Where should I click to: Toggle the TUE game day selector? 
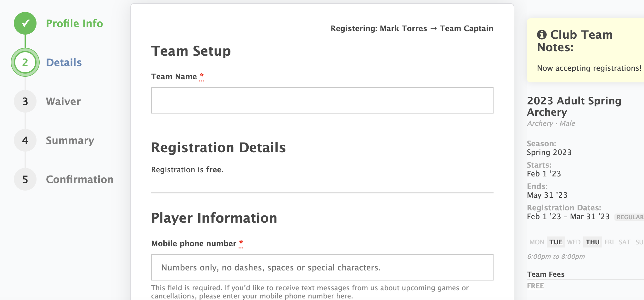pos(555,242)
